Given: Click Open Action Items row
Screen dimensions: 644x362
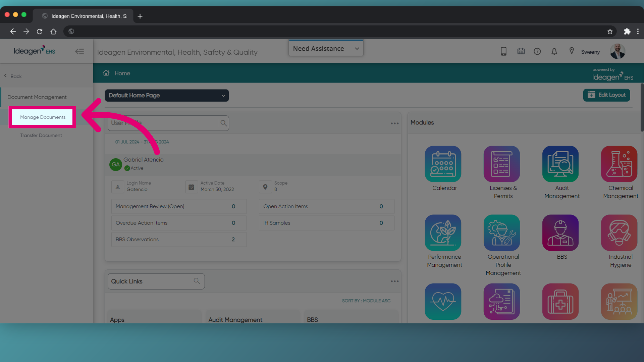Looking at the screenshot, I should (x=326, y=206).
